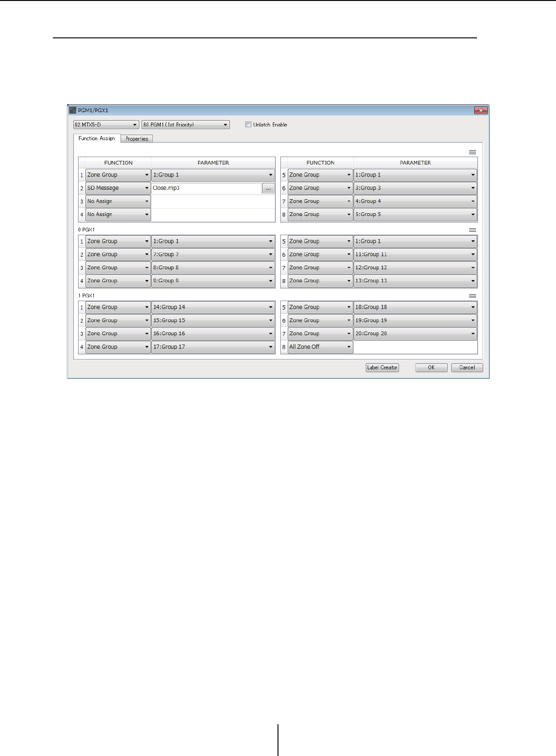Open PGM1 row 3 No Assign dropdown

coord(118,201)
